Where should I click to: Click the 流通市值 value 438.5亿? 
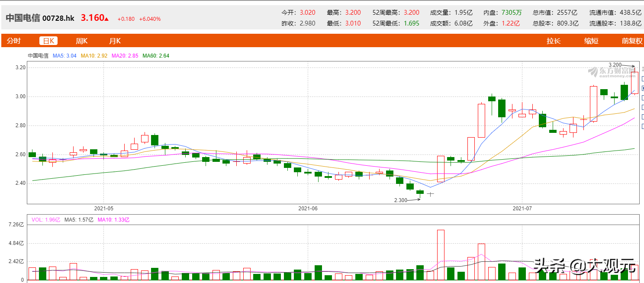coord(631,13)
